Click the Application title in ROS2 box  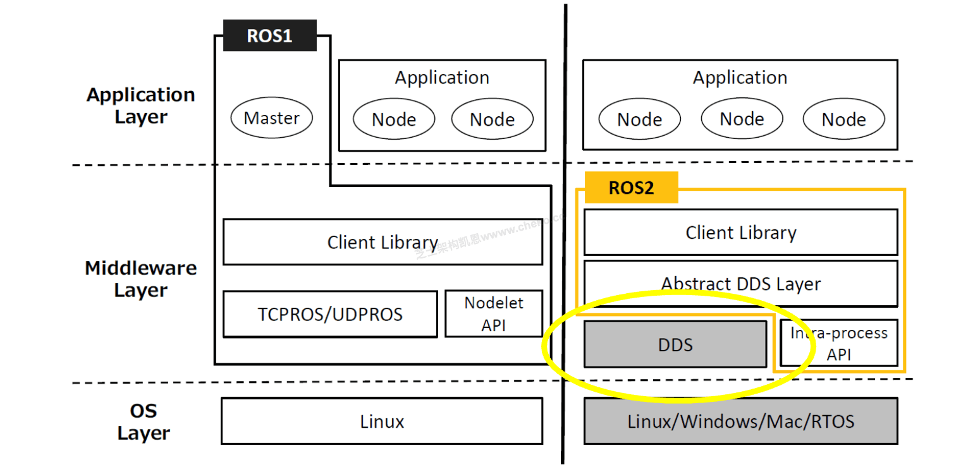coord(740,78)
